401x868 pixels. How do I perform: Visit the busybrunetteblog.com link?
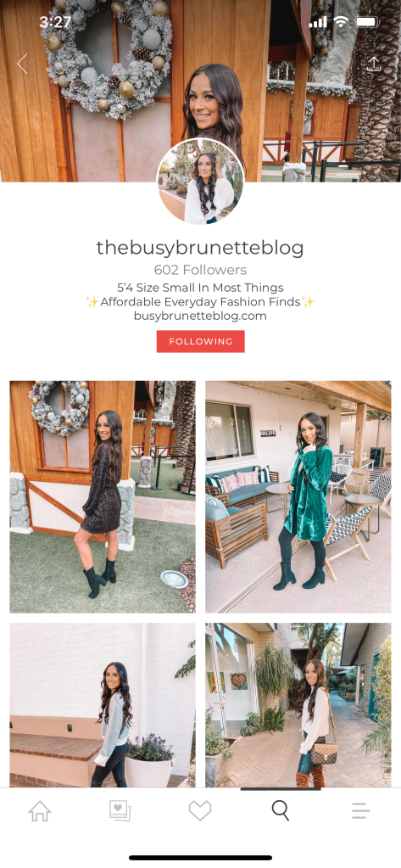[200, 316]
